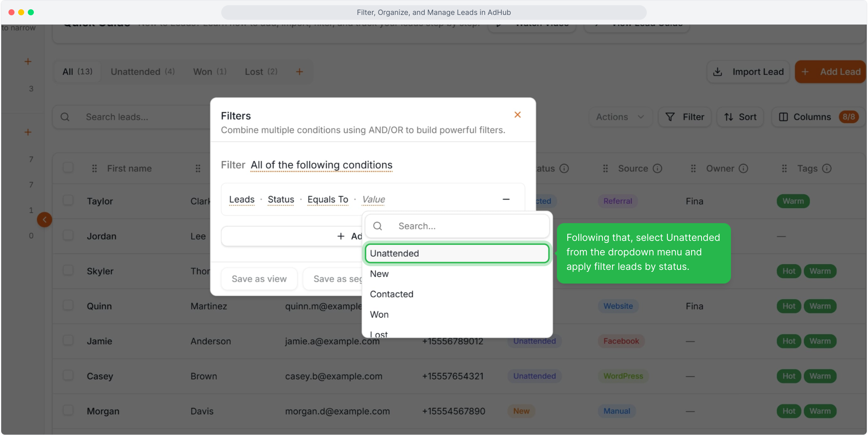Grab the First name column drag handle
The height and width of the screenshot is (435, 868).
[x=94, y=168]
